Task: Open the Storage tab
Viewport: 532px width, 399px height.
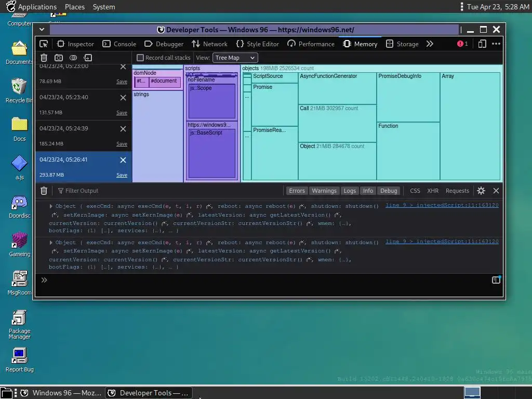Action: click(x=403, y=44)
